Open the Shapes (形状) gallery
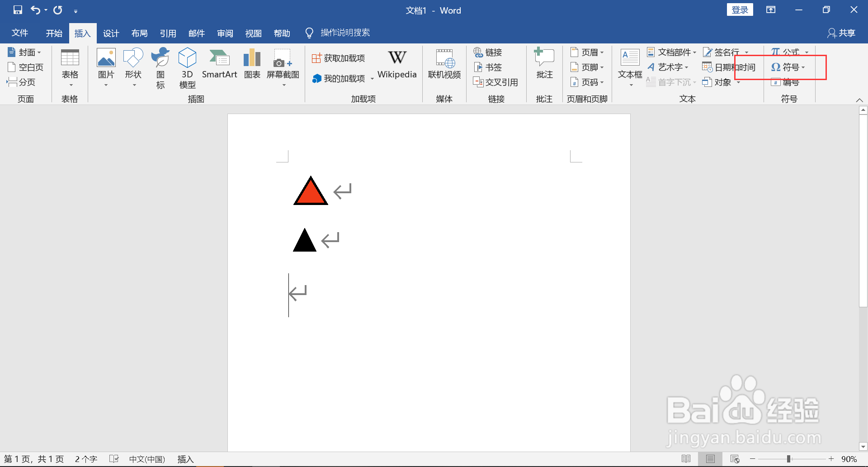The image size is (868, 467). [x=133, y=68]
